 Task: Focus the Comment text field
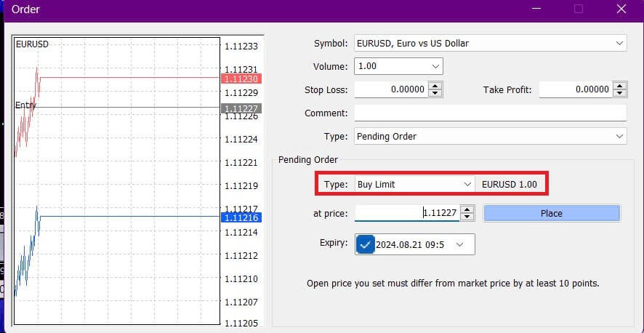(490, 113)
